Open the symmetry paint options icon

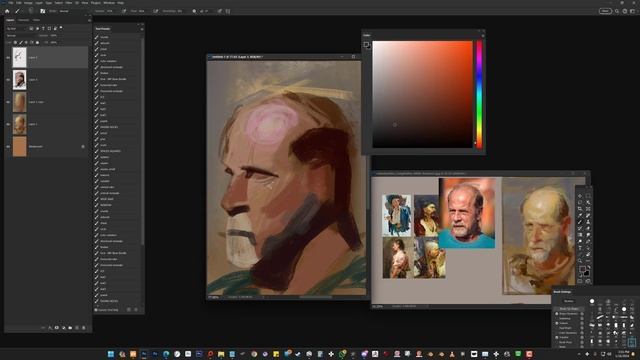pos(228,11)
